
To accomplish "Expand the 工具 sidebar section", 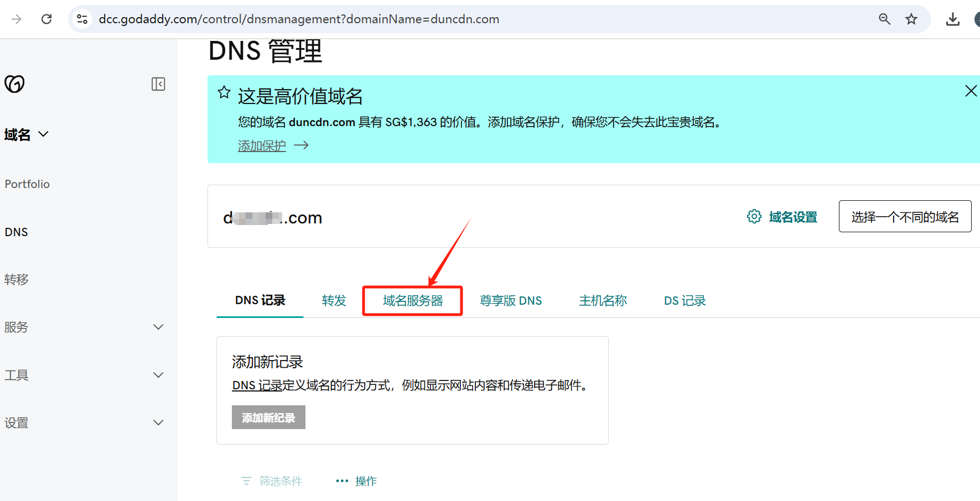I will [158, 375].
